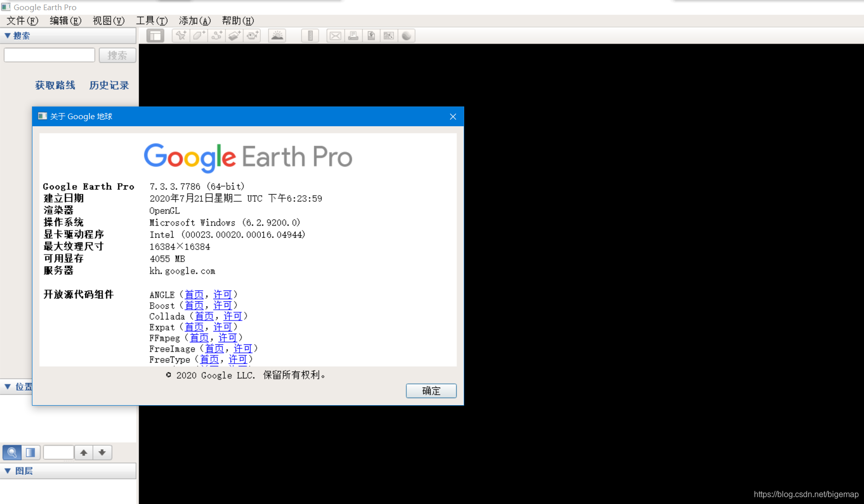Screen dimensions: 864x504
Task: Open the 文件(F) menu
Action: 22,21
